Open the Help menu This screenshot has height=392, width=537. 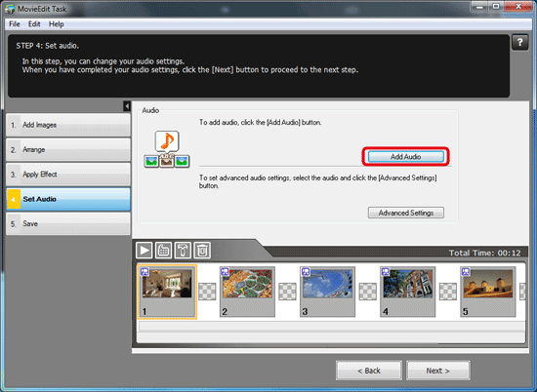[57, 24]
